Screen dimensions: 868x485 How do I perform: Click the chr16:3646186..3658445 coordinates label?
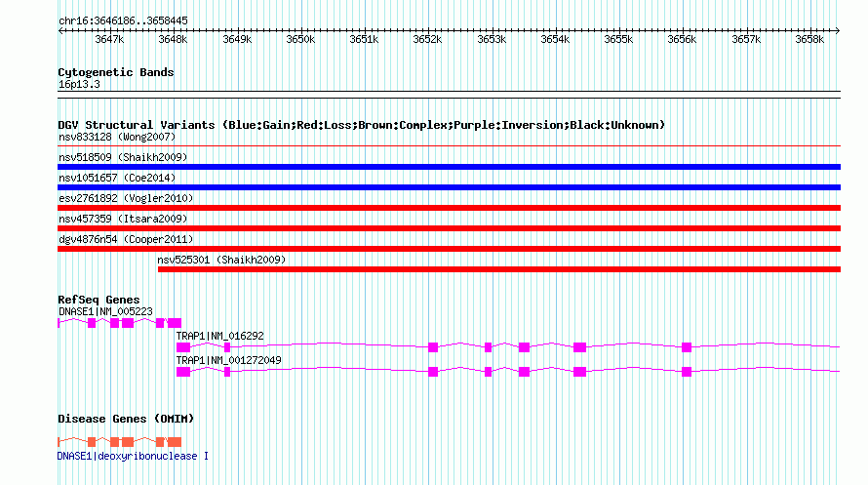(x=123, y=20)
